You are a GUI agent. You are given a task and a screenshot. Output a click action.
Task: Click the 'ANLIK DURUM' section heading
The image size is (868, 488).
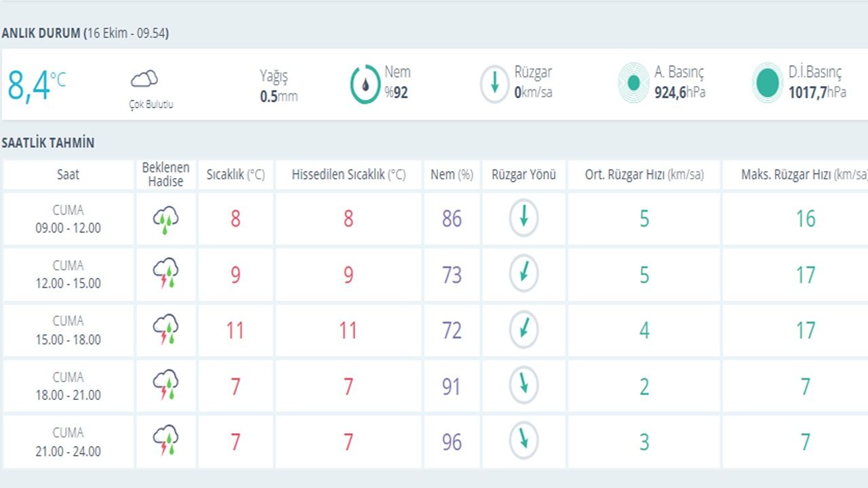(41, 33)
